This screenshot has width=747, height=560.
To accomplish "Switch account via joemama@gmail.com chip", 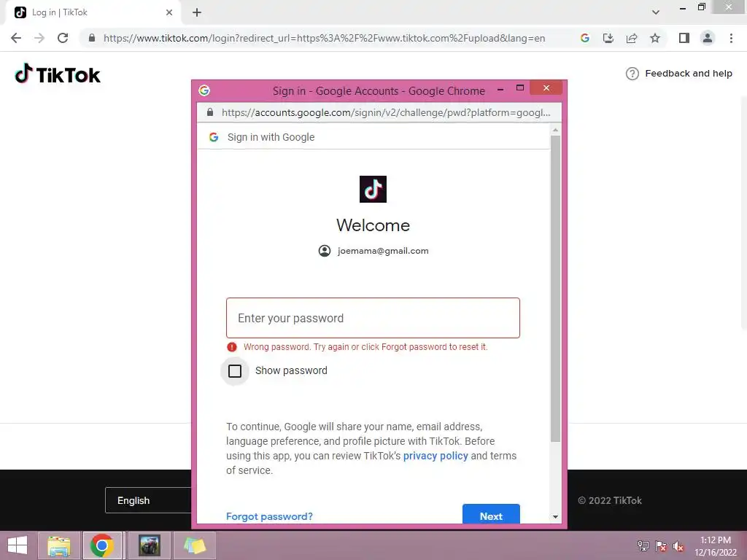I will tap(373, 251).
